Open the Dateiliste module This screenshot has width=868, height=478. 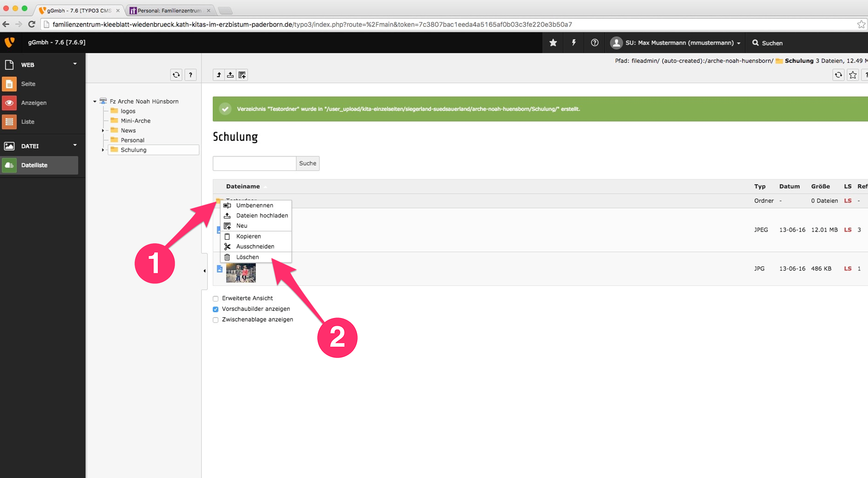[x=34, y=165]
